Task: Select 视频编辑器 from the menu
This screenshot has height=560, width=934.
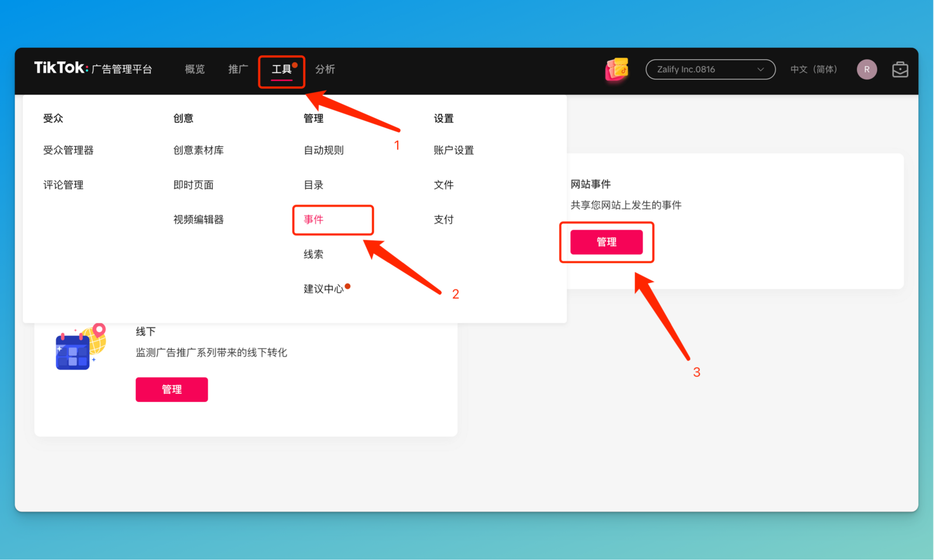Action: point(198,220)
